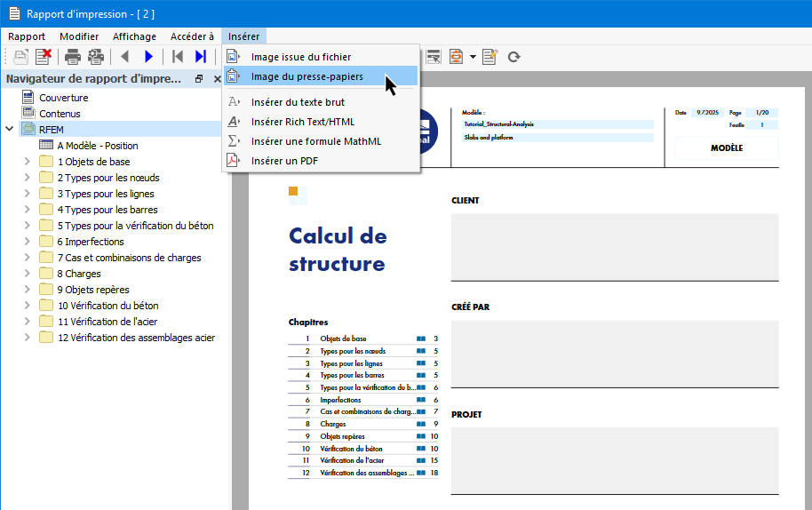Collapse the RFEM tree node
This screenshot has height=510, width=812.
point(9,129)
